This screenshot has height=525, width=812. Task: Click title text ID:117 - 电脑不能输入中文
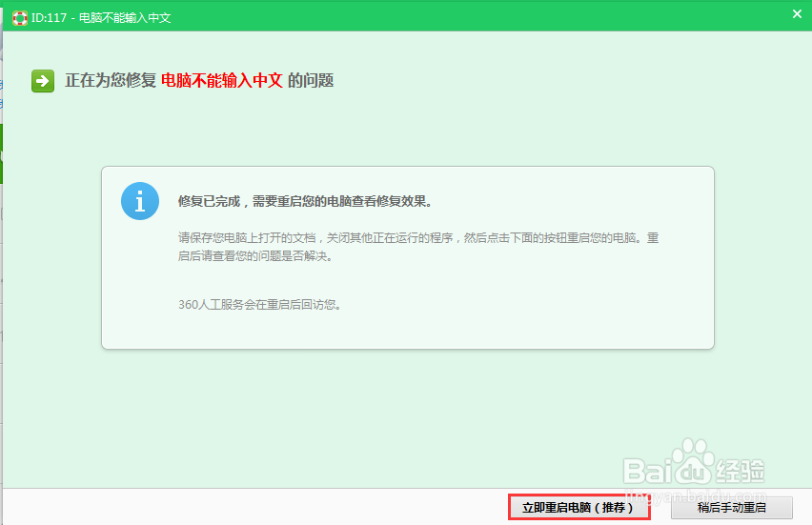pos(101,17)
